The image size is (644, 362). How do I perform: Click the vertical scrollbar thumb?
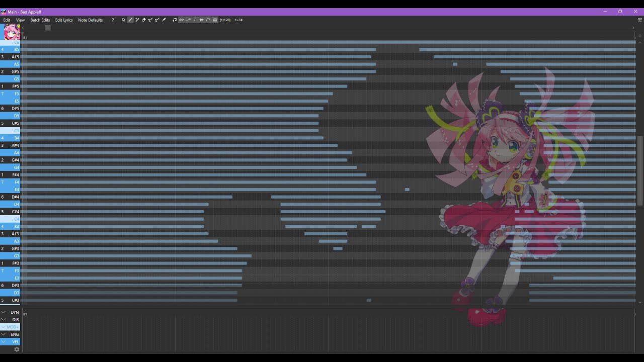pyautogui.click(x=640, y=170)
